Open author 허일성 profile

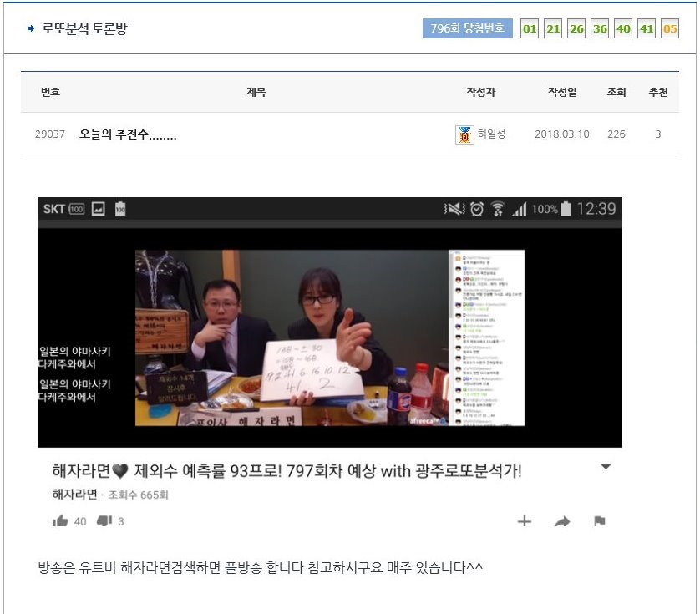pos(492,134)
